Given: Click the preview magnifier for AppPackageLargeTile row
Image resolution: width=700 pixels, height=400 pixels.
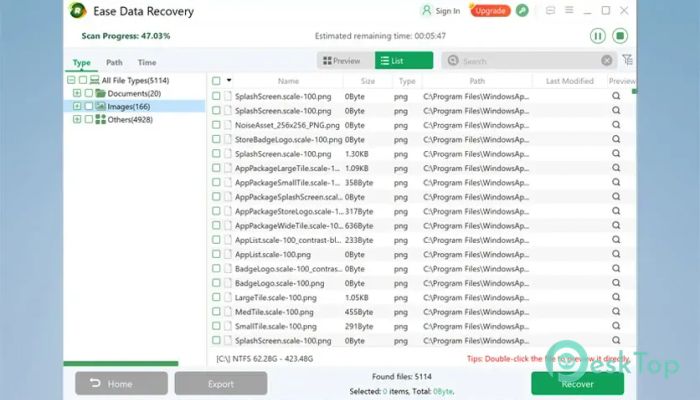Looking at the screenshot, I should [x=616, y=168].
